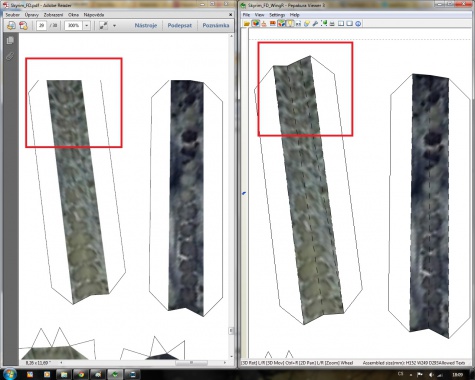Switch to Pepakura Viewer green taskbar icon
Screen dimensions: 475x380
click(x=115, y=374)
